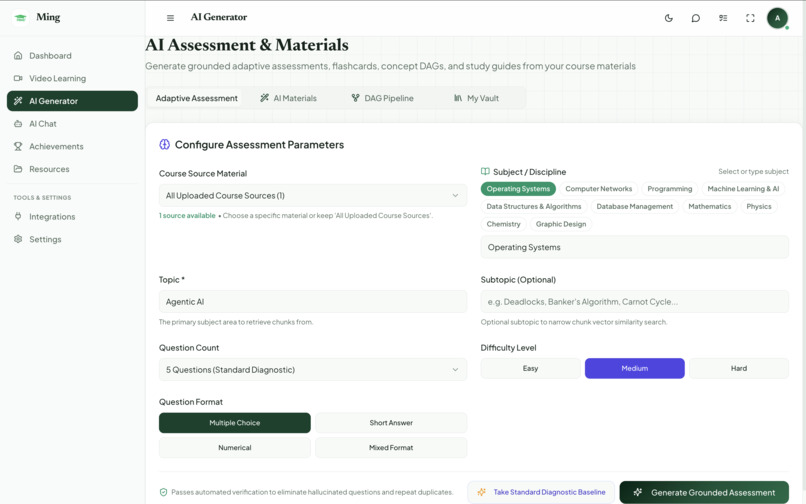Image resolution: width=806 pixels, height=504 pixels.
Task: Select the Machine Learning & AI chip
Action: [x=743, y=189]
